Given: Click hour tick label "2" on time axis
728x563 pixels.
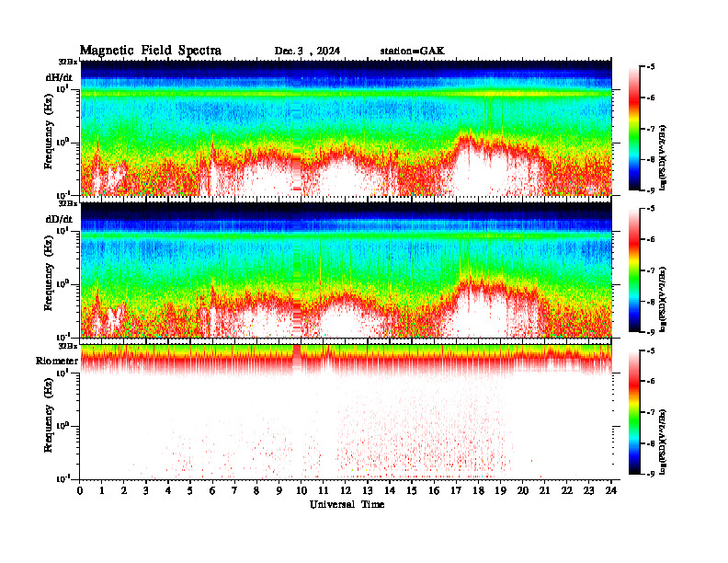Looking at the screenshot, I should click(123, 491).
